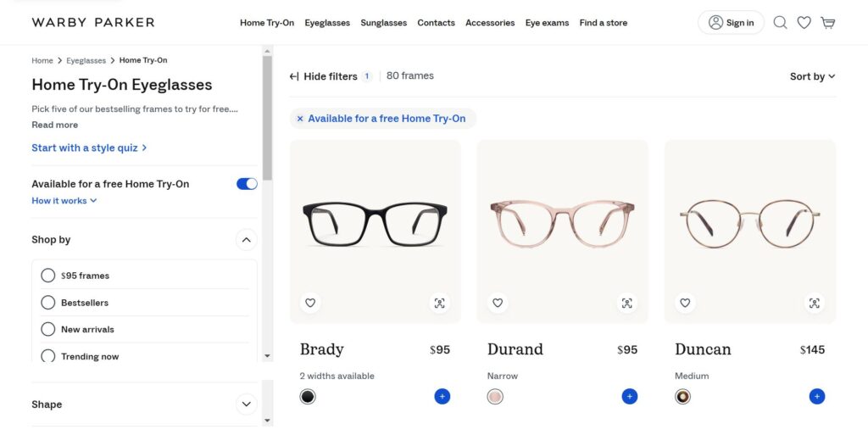Click Eyeglasses breadcrumb link
868x435 pixels.
click(86, 60)
